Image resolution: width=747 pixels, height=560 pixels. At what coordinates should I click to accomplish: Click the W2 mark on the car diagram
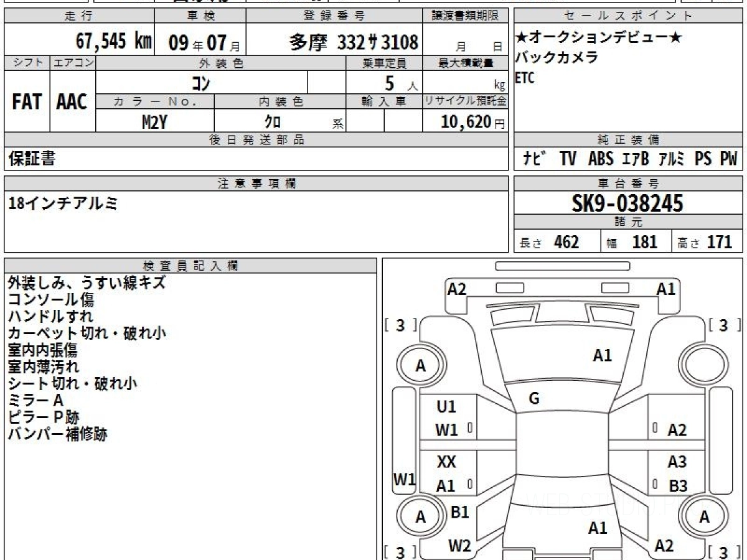click(459, 546)
